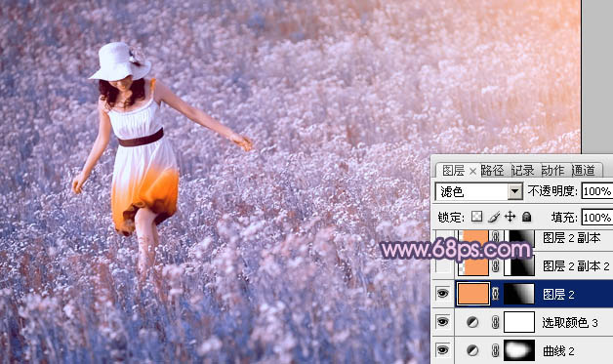Image resolution: width=613 pixels, height=364 pixels.
Task: Hide the 图层 2 layer
Action: tap(442, 294)
